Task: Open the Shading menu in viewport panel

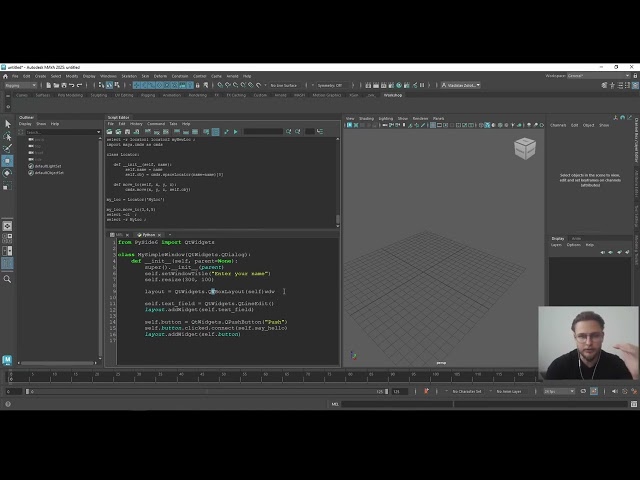Action: coord(366,119)
